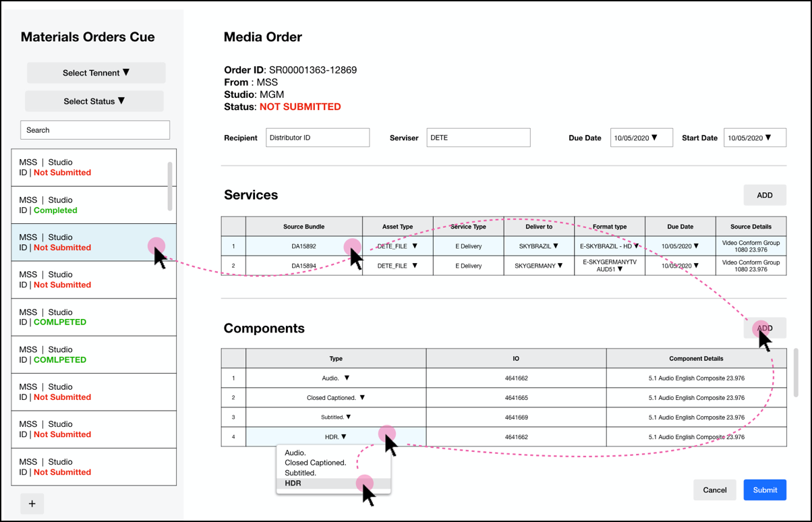The width and height of the screenshot is (812, 522).
Task: Click the Recipient Distributor ID field
Action: (x=318, y=138)
